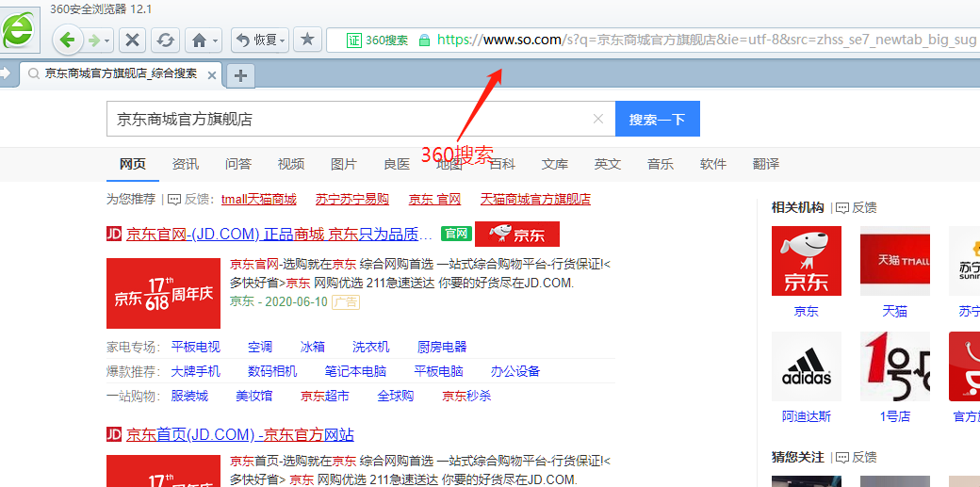Bookmark page with star icon
The image size is (980, 487).
pyautogui.click(x=307, y=40)
